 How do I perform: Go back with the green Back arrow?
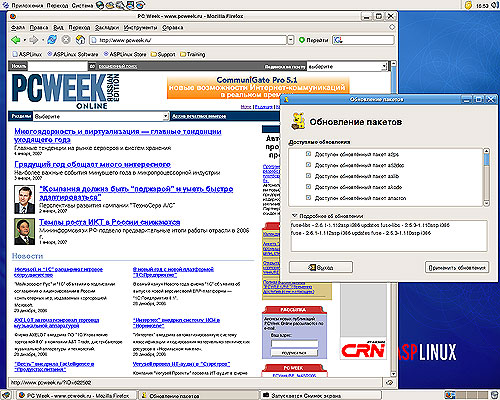(15, 40)
